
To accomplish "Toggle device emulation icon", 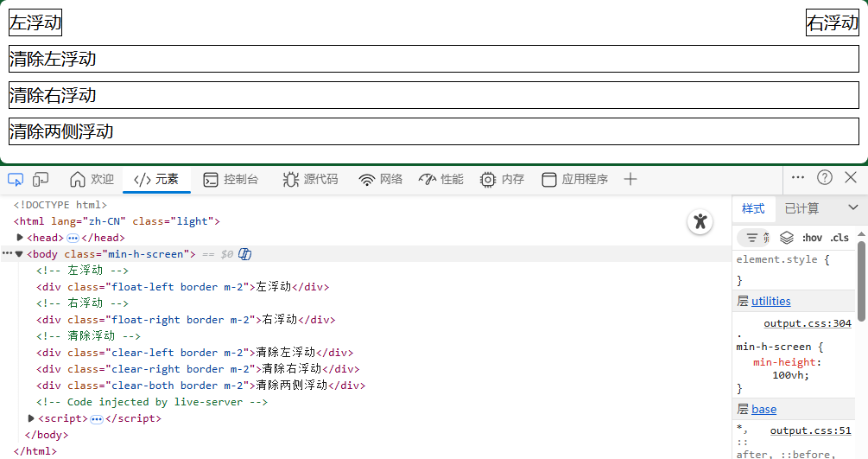I will [41, 180].
